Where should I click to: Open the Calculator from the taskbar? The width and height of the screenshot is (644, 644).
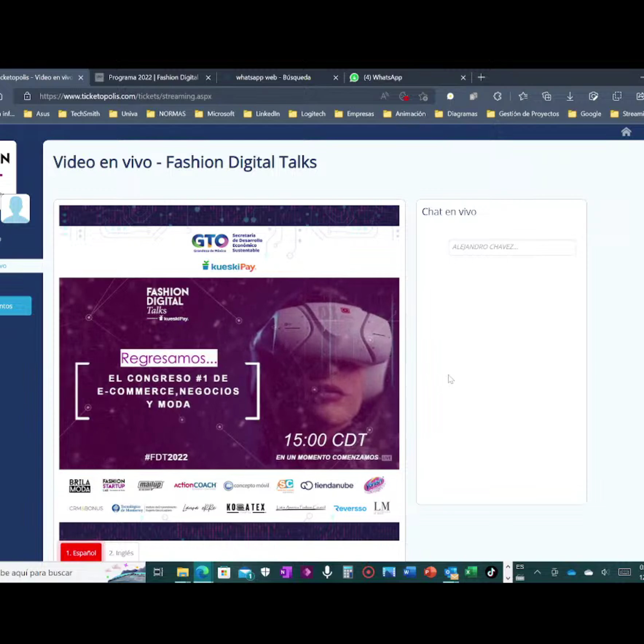(348, 572)
